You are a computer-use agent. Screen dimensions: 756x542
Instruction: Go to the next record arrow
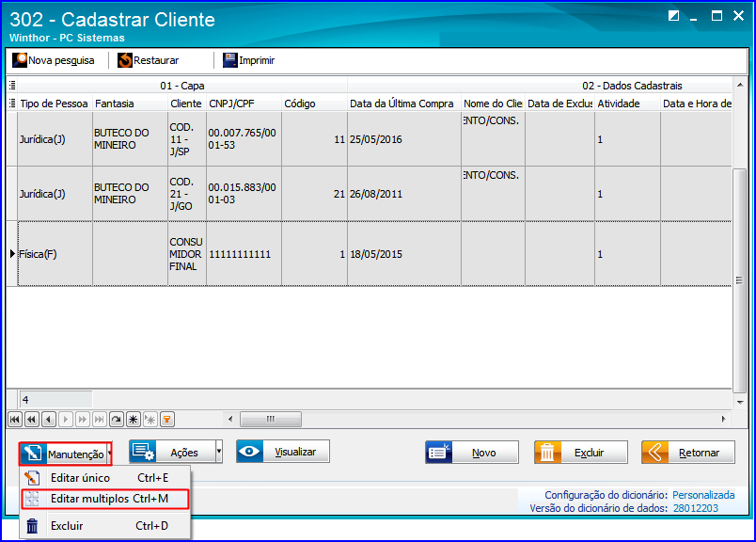[66, 420]
